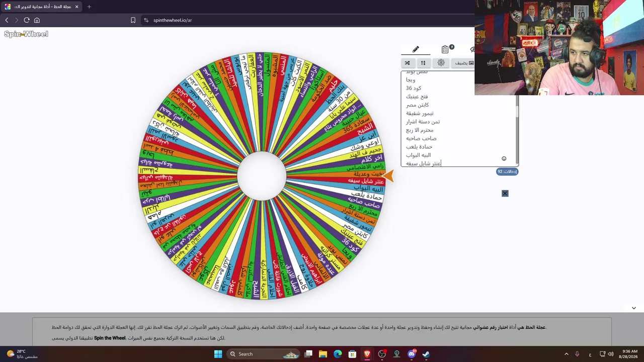Open the network status tray icon

[x=603, y=354]
